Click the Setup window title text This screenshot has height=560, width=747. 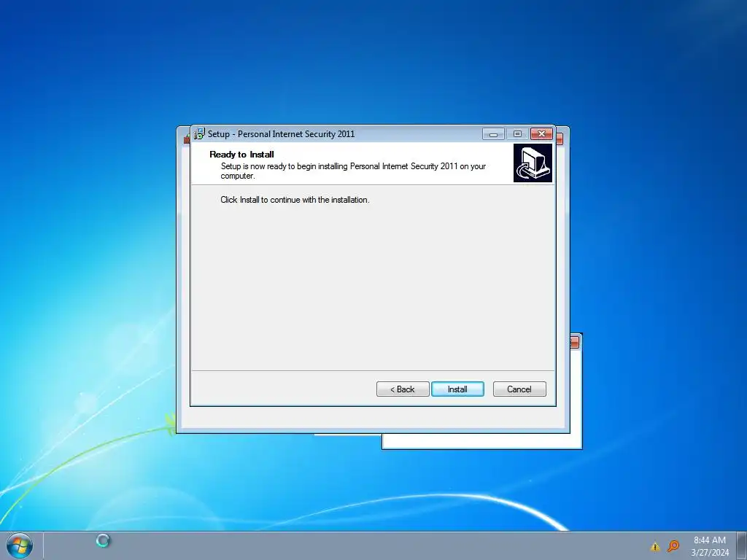281,134
